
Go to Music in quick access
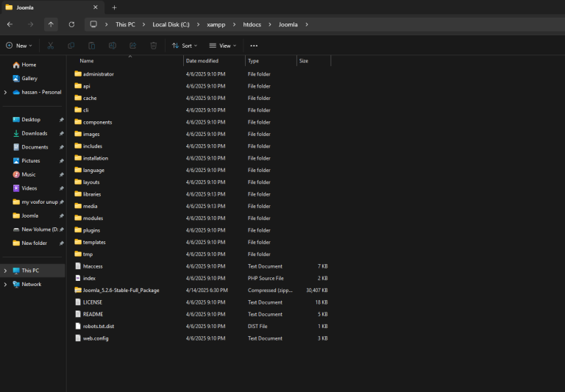pos(29,174)
